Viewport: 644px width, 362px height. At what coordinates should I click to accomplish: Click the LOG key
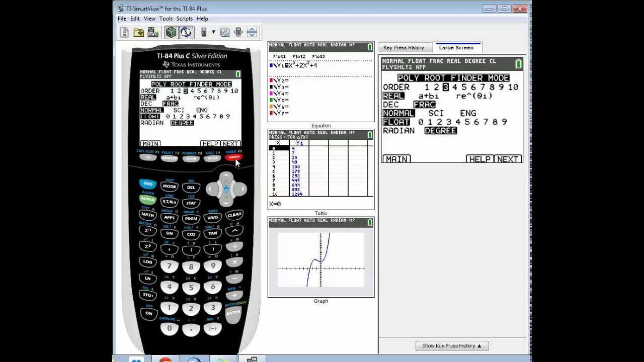147,261
